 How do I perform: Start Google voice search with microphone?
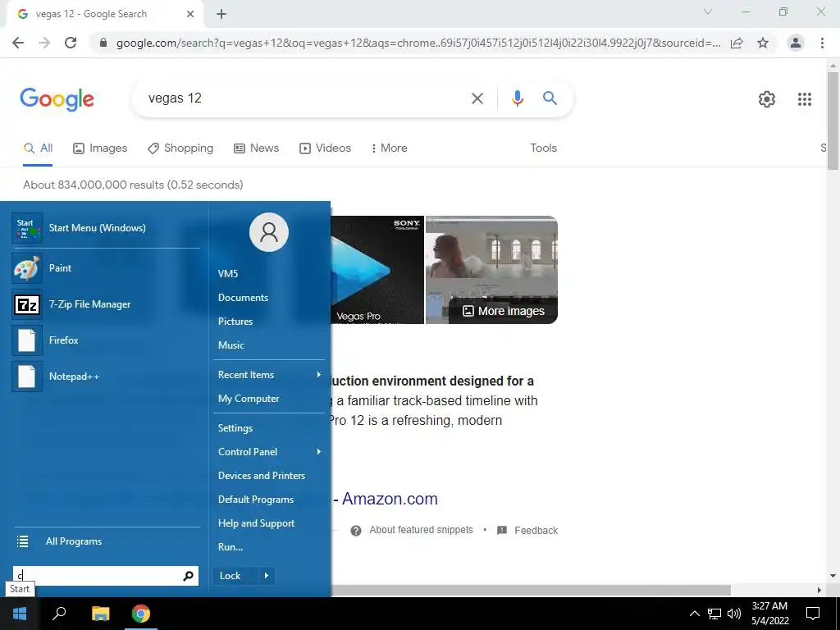[x=517, y=98]
